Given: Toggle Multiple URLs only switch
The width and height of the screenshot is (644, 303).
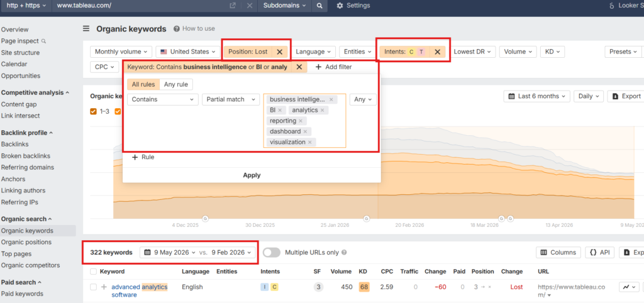Looking at the screenshot, I should [272, 253].
